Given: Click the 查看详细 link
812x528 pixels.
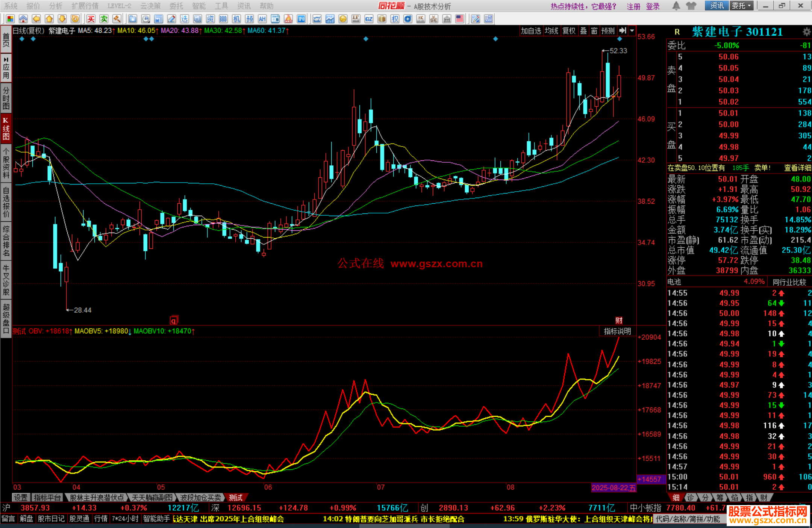Looking at the screenshot, I should coord(797,168).
